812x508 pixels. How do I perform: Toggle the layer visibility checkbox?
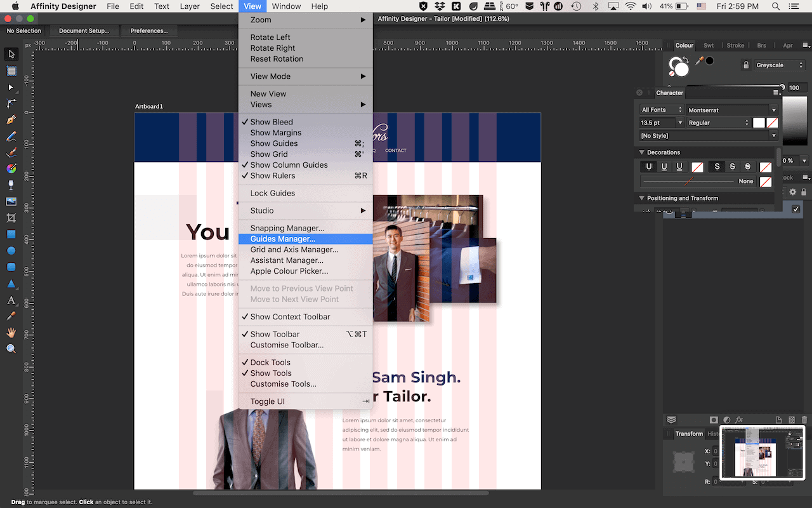click(796, 209)
